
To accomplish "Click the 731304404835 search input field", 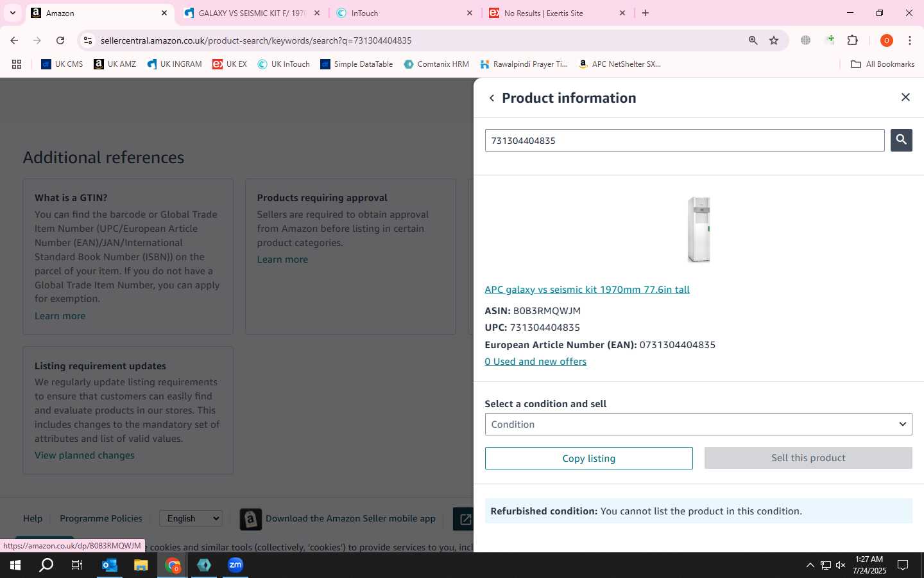I will (x=684, y=141).
